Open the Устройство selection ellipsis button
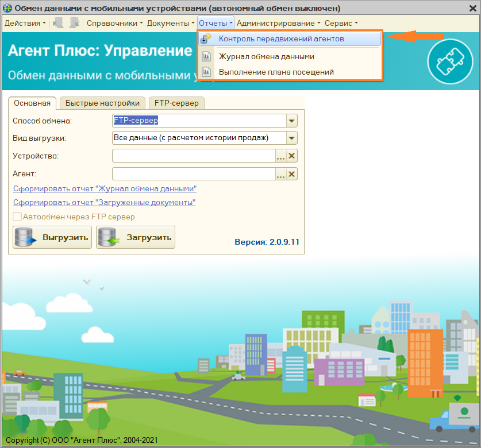The height and width of the screenshot is (448, 481). click(x=280, y=156)
